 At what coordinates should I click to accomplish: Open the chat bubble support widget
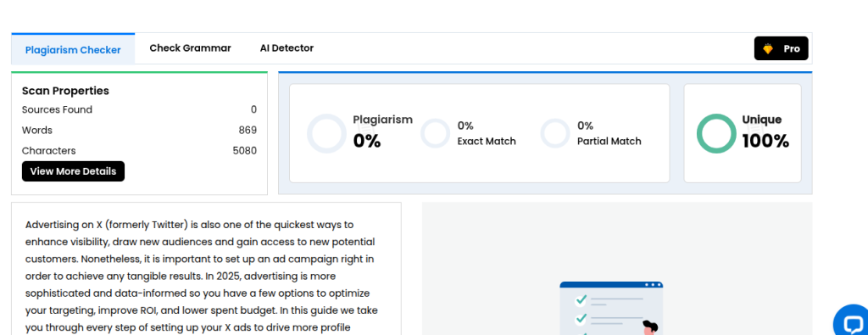(x=853, y=321)
